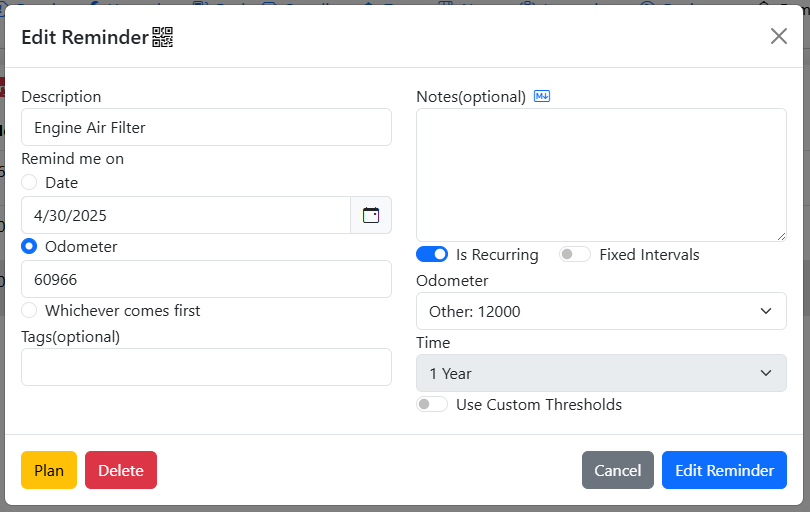Open the calendar date picker icon
Screen dimensions: 810x512
pos(371,215)
